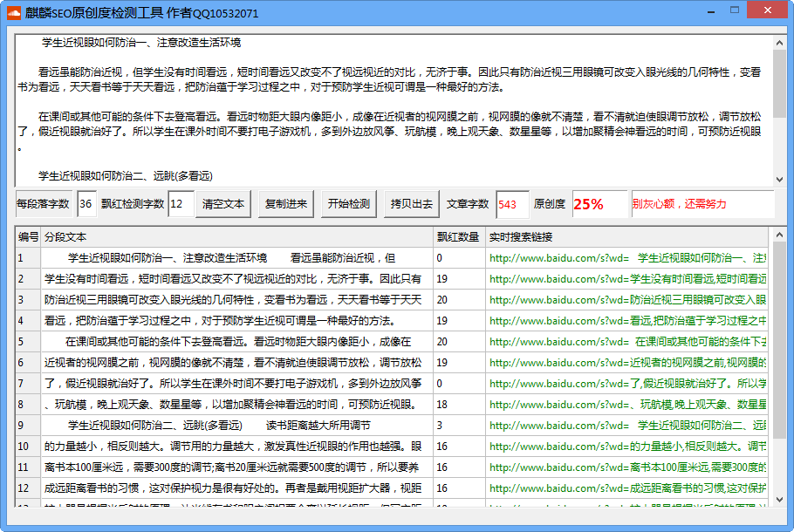794x532 pixels.
Task: Open the Baidu link in row 1
Action: point(627,258)
